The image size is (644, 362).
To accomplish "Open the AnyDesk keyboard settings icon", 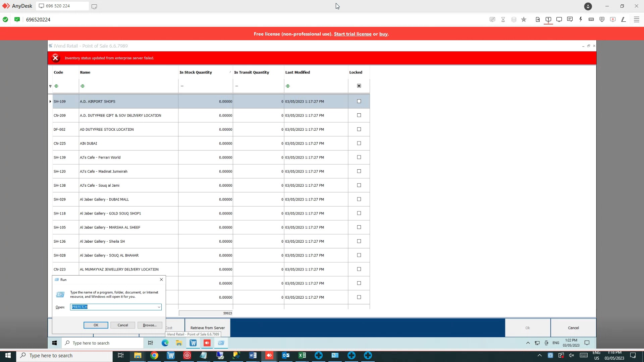I will pyautogui.click(x=591, y=19).
